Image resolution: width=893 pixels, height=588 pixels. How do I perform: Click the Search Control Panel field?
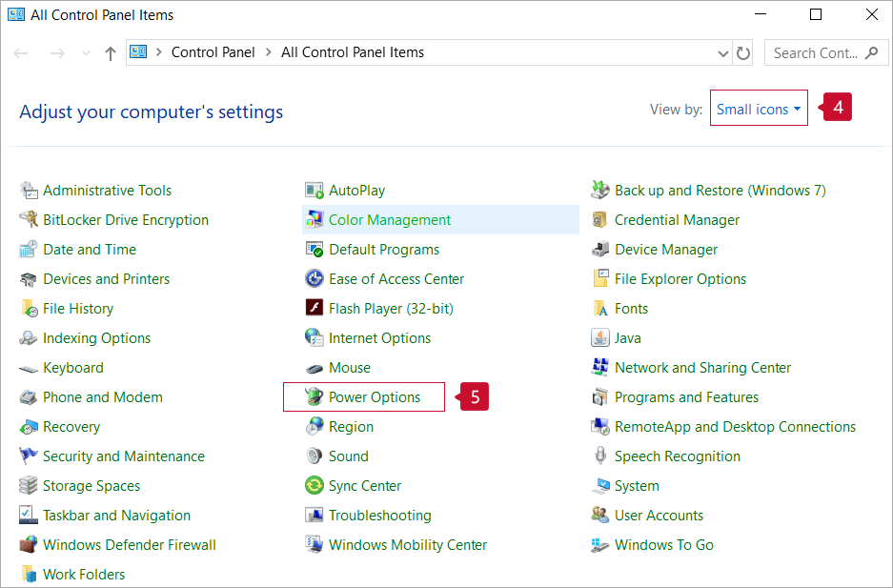point(816,53)
